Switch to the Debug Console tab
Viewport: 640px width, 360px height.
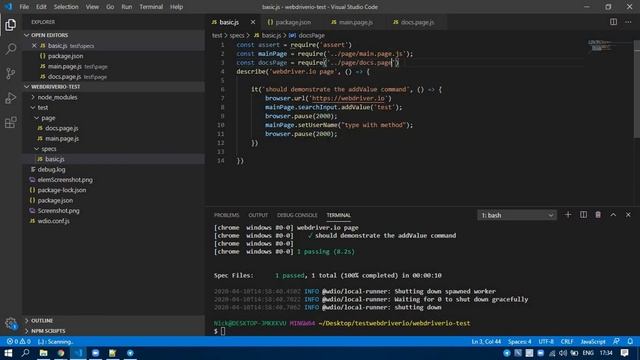(x=297, y=215)
